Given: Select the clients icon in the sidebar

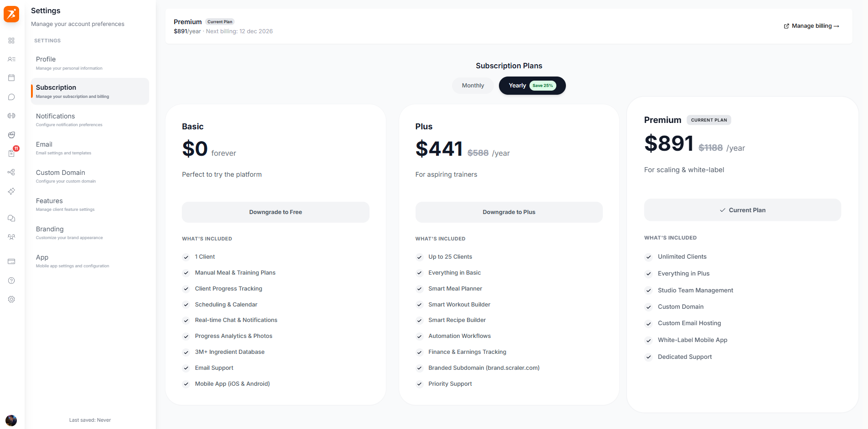Looking at the screenshot, I should click(x=11, y=59).
